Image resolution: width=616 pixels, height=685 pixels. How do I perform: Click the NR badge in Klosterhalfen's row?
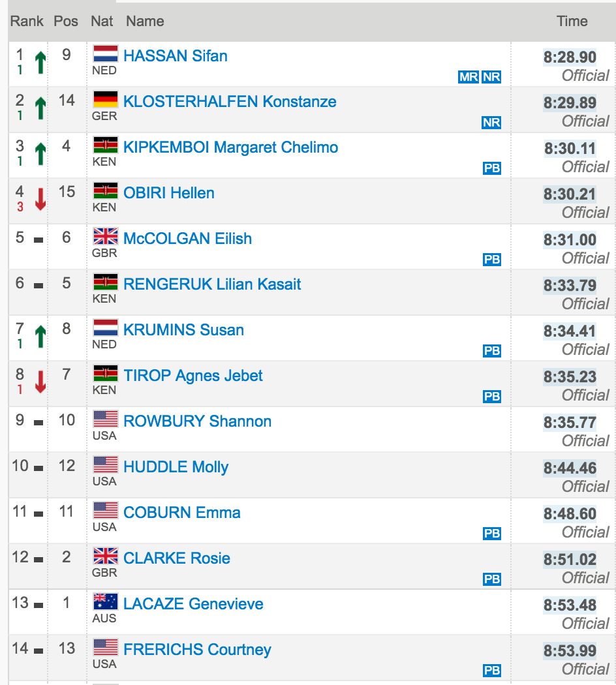point(491,123)
